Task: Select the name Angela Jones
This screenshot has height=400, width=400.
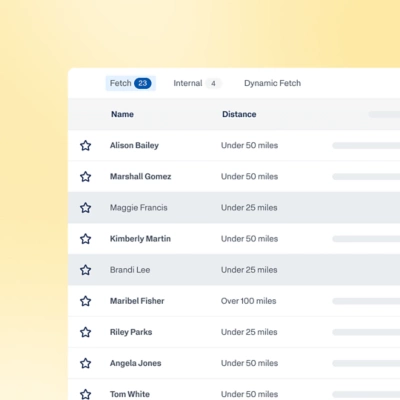Action: pyautogui.click(x=136, y=363)
